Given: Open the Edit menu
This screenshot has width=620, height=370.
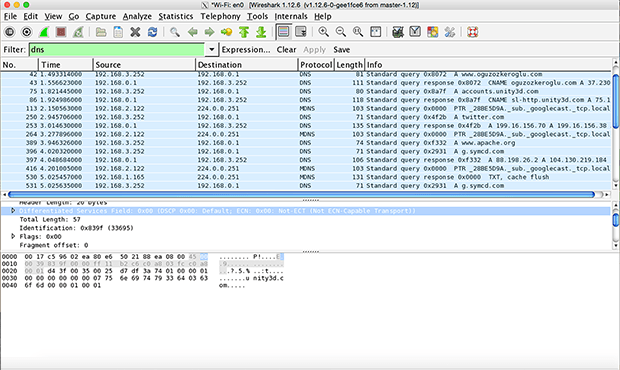Looking at the screenshot, I should [x=30, y=16].
